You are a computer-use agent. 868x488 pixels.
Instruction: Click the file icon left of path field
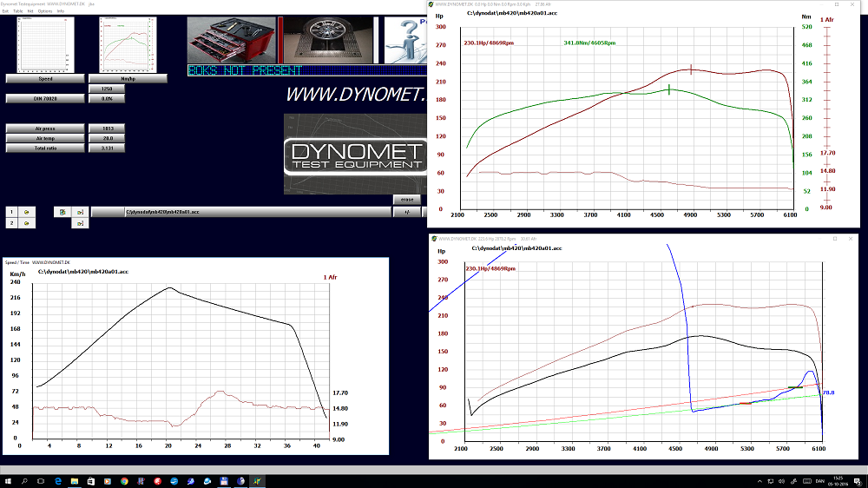click(62, 212)
